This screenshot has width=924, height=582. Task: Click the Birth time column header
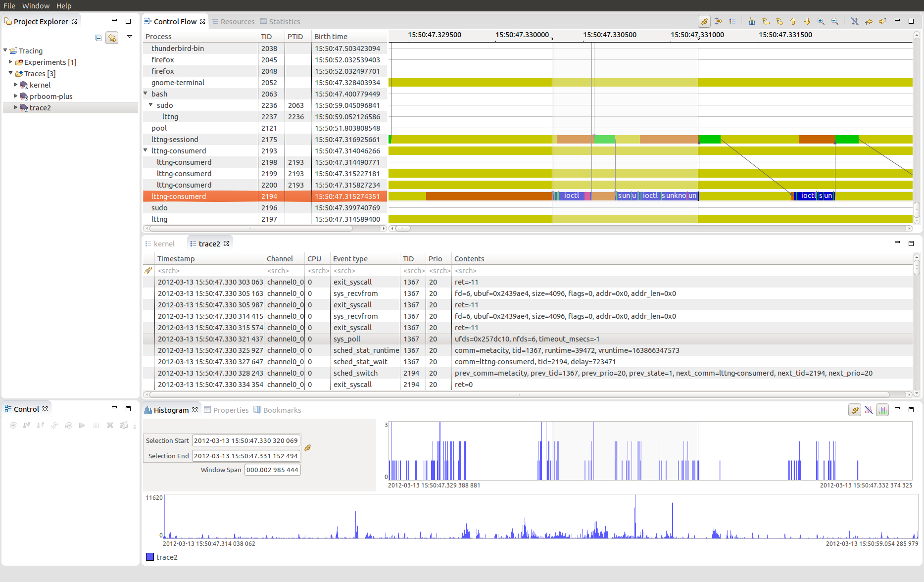click(331, 37)
